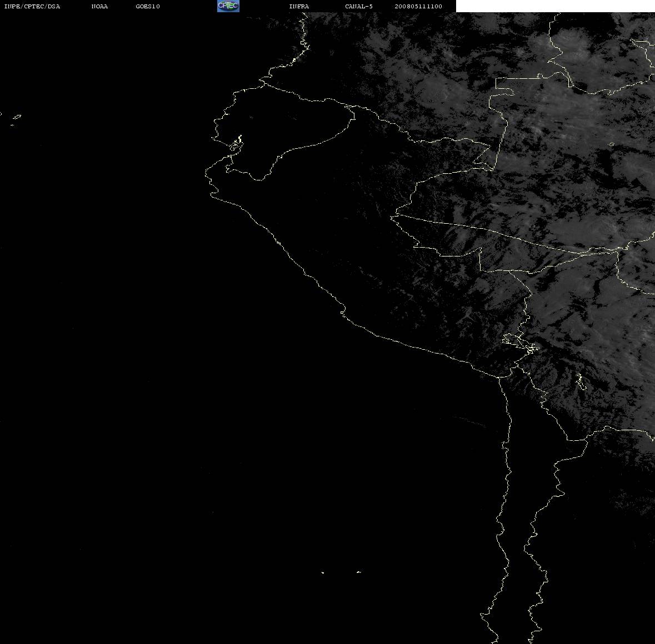Click the right small Pacific island dot

click(359, 572)
